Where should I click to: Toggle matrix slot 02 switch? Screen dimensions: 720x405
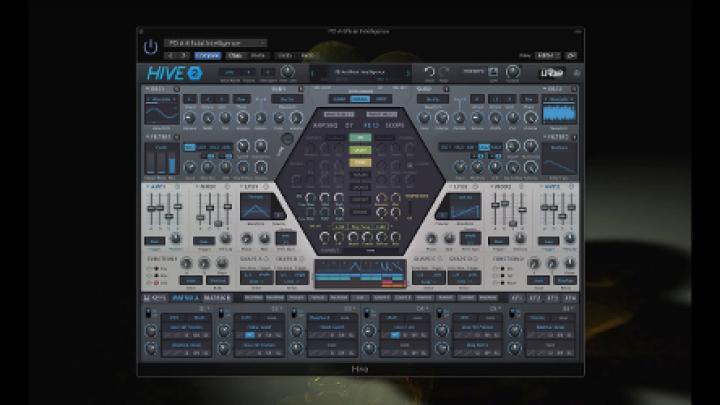tap(221, 314)
